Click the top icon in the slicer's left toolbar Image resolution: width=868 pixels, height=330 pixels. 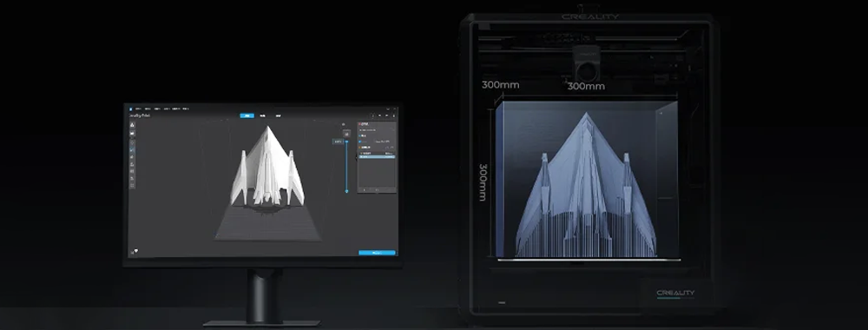[x=132, y=124]
